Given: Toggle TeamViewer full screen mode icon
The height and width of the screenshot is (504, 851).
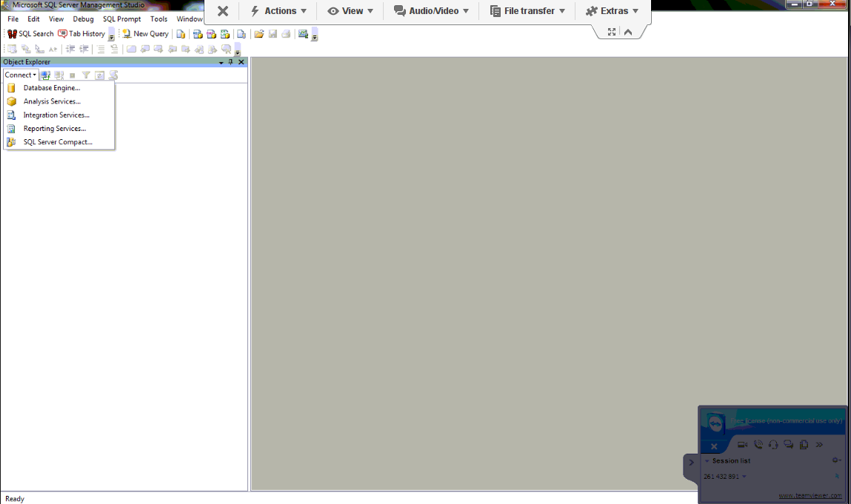Looking at the screenshot, I should point(612,32).
